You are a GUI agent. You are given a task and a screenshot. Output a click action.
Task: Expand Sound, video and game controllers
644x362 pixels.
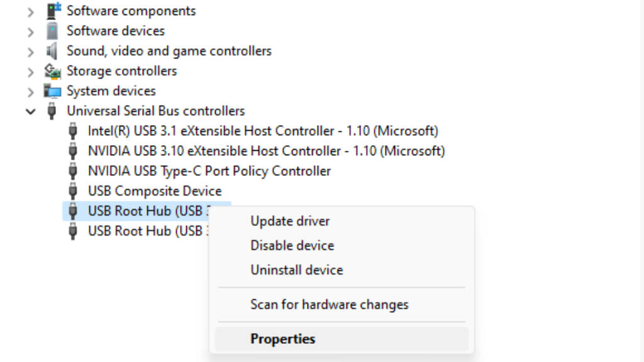(30, 52)
